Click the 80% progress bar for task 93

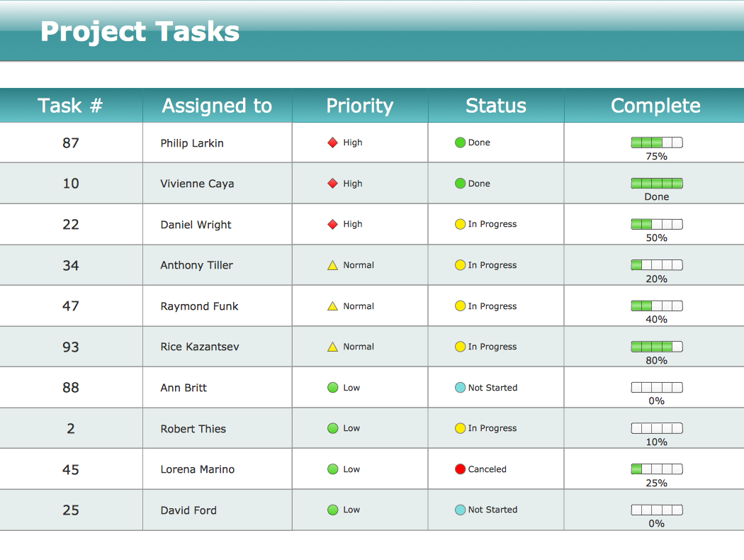[657, 347]
